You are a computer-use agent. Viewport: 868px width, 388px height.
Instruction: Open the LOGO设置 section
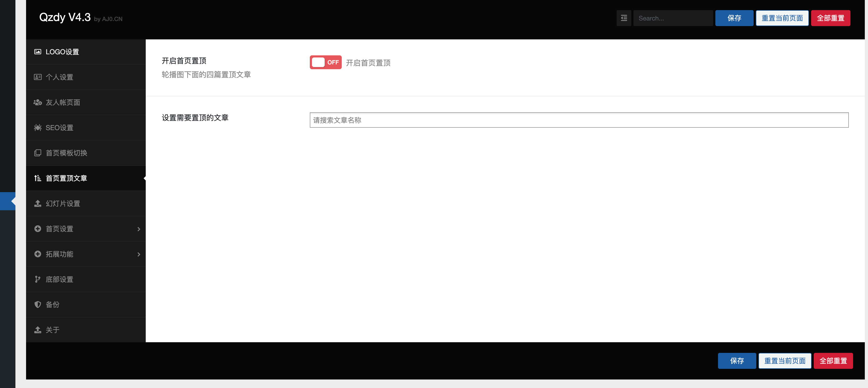point(86,52)
